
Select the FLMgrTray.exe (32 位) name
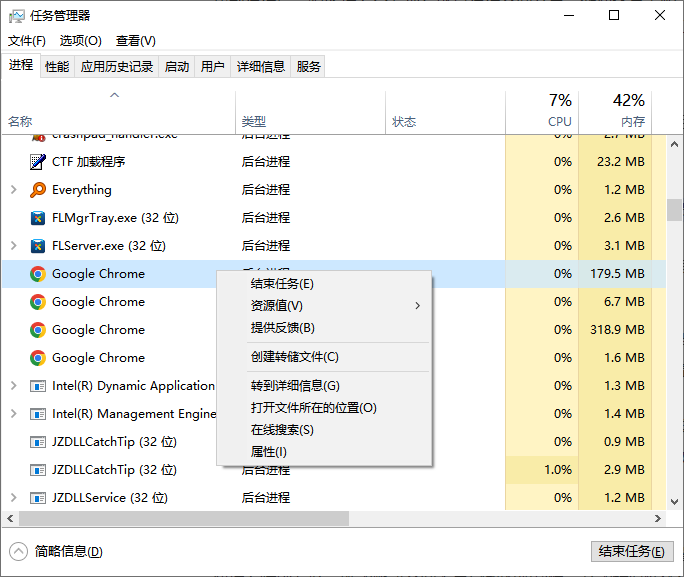pos(116,218)
